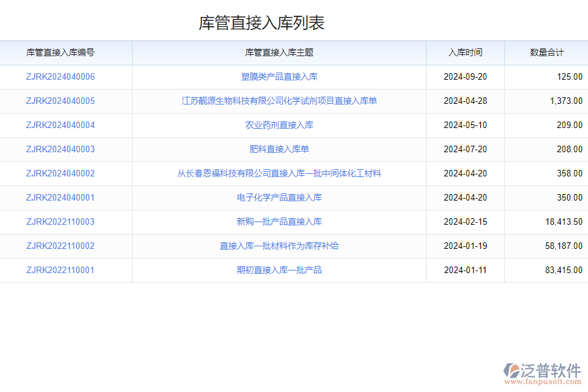Sort by the 数量合计 column header
The width and height of the screenshot is (588, 392).
point(547,53)
